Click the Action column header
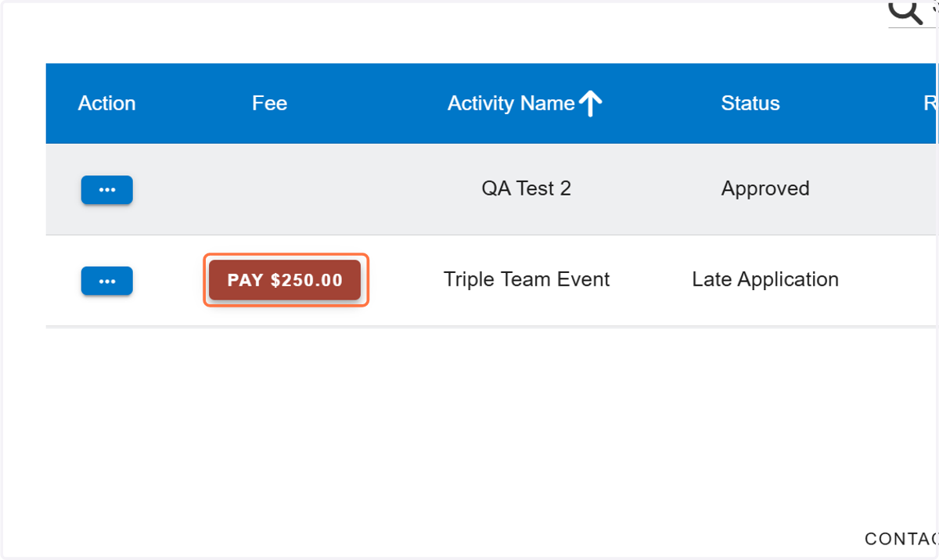The width and height of the screenshot is (939, 560). [x=106, y=103]
